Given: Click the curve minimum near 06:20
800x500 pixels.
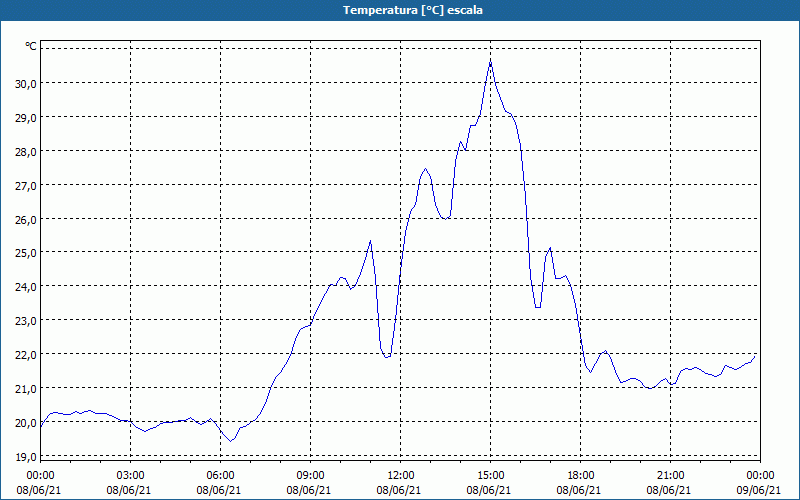Looking at the screenshot, I should coord(231,441).
